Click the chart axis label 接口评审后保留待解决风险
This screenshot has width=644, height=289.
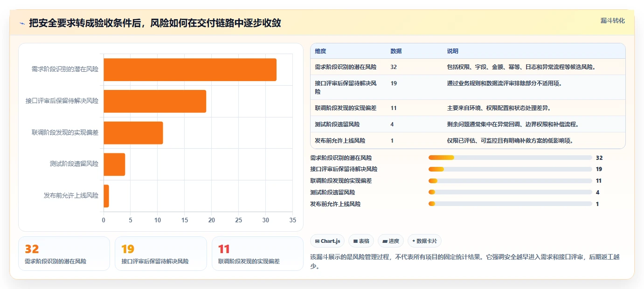pyautogui.click(x=62, y=101)
